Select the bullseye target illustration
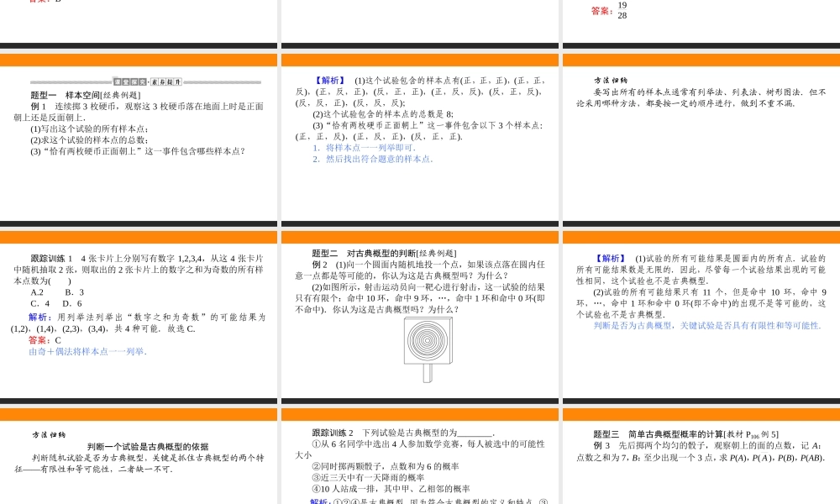Image resolution: width=840 pixels, height=504 pixels. coord(428,342)
